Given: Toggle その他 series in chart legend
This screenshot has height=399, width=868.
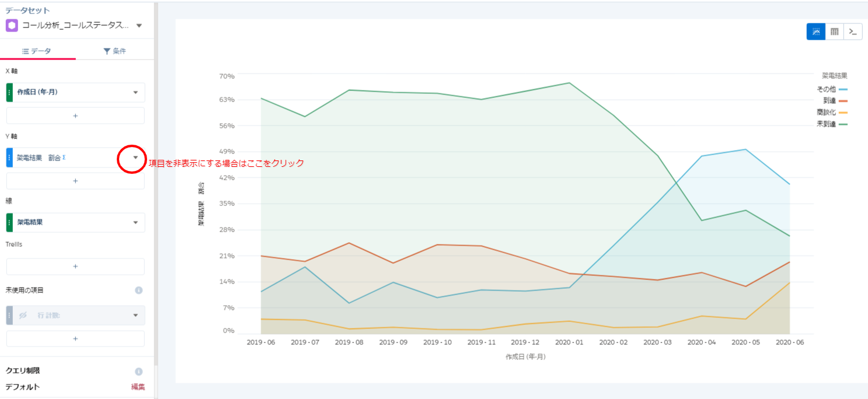Looking at the screenshot, I should 831,89.
